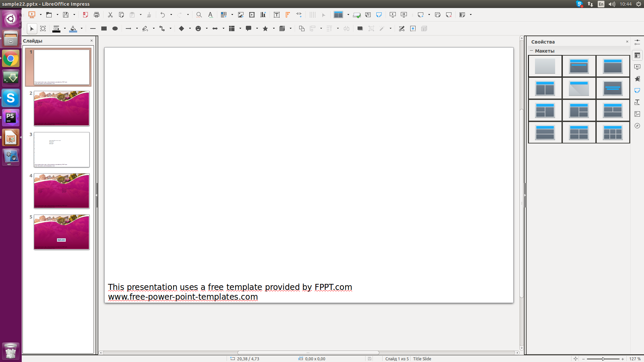Screen dimensions: 644x362
Task: Select slide 3 thumbnail in slide panel
Action: coord(61,150)
